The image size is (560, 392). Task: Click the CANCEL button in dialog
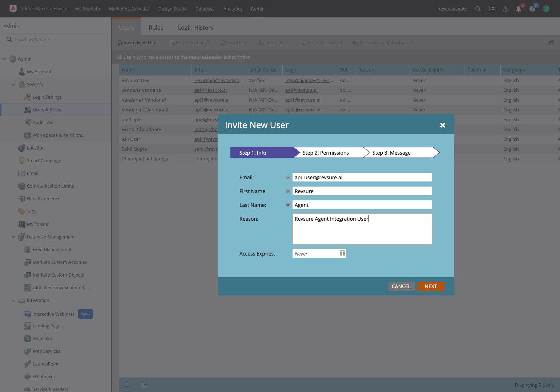tap(401, 286)
